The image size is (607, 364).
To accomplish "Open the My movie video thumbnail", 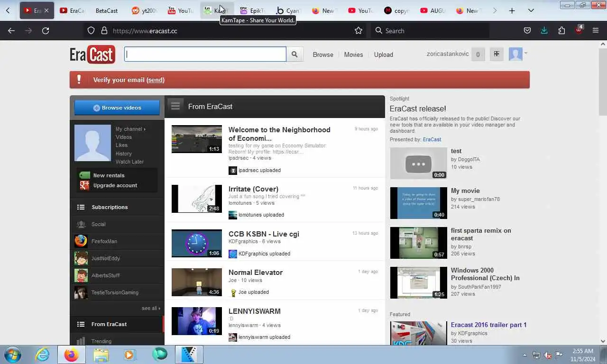I will 419,203.
